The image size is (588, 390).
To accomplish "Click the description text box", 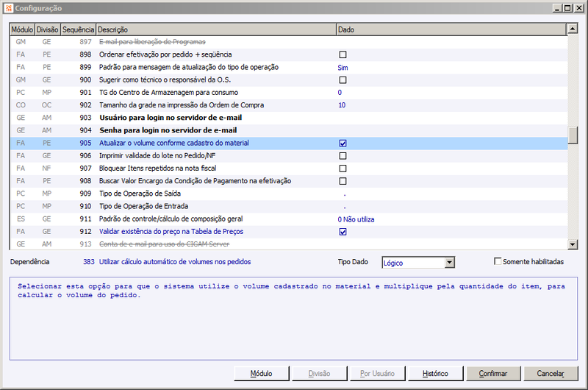I will (x=293, y=319).
